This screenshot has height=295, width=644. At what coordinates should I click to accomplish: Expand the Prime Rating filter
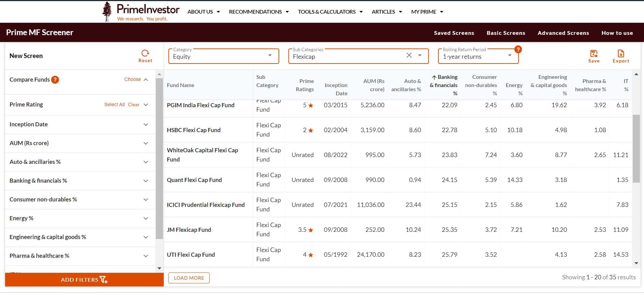[x=146, y=105]
